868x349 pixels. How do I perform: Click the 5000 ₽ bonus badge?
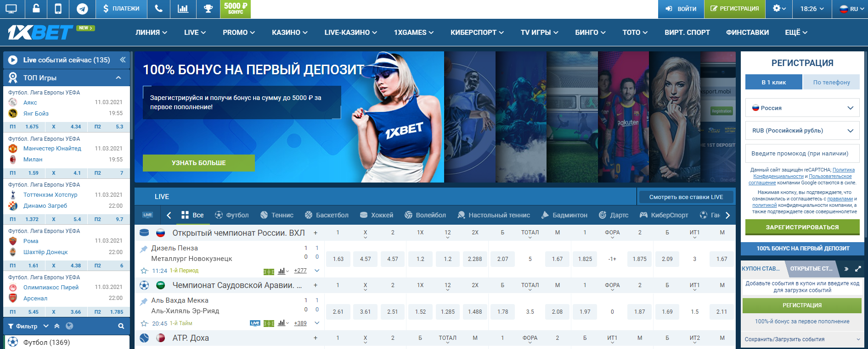(236, 9)
